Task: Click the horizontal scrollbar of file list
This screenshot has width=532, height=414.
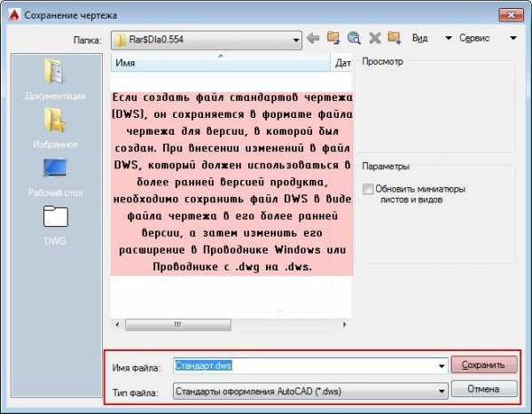Action: (x=231, y=324)
